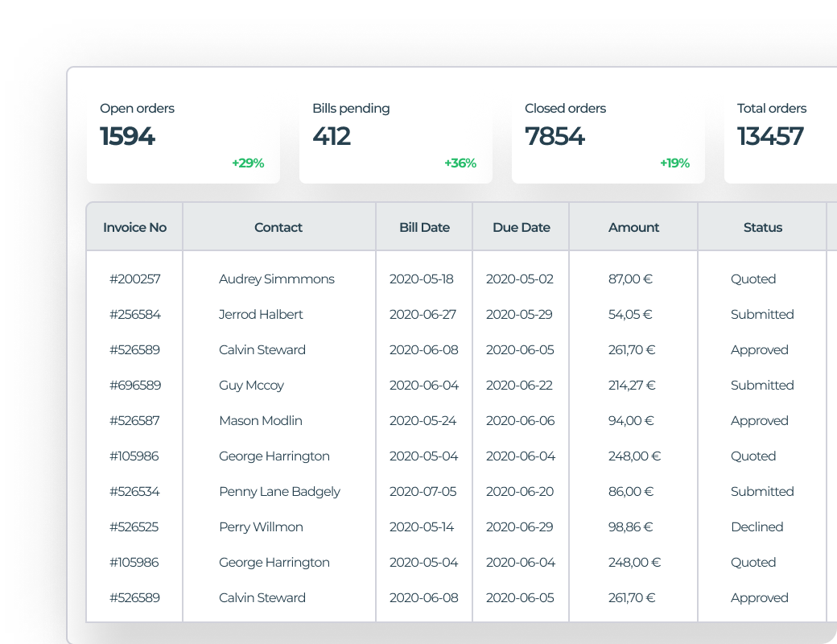Click the +29% change on Open orders
The width and height of the screenshot is (837, 644).
(248, 163)
